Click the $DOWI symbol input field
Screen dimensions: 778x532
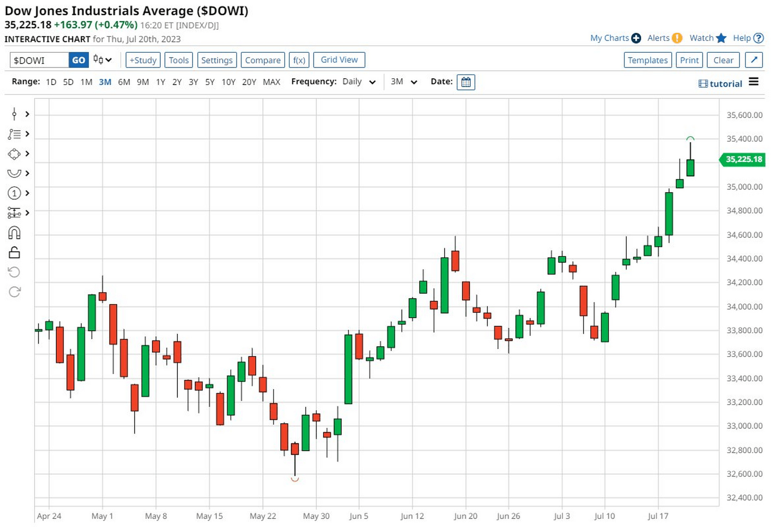pyautogui.click(x=39, y=60)
